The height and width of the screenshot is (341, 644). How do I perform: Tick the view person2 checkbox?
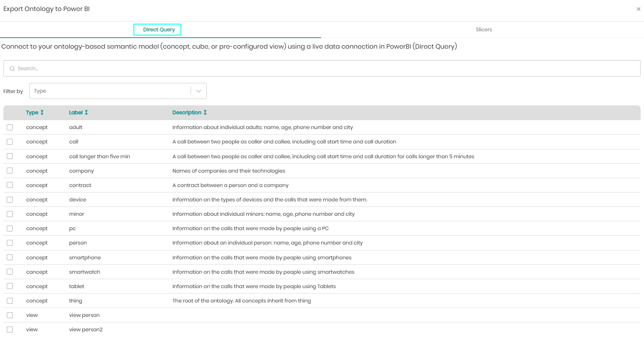pos(10,330)
